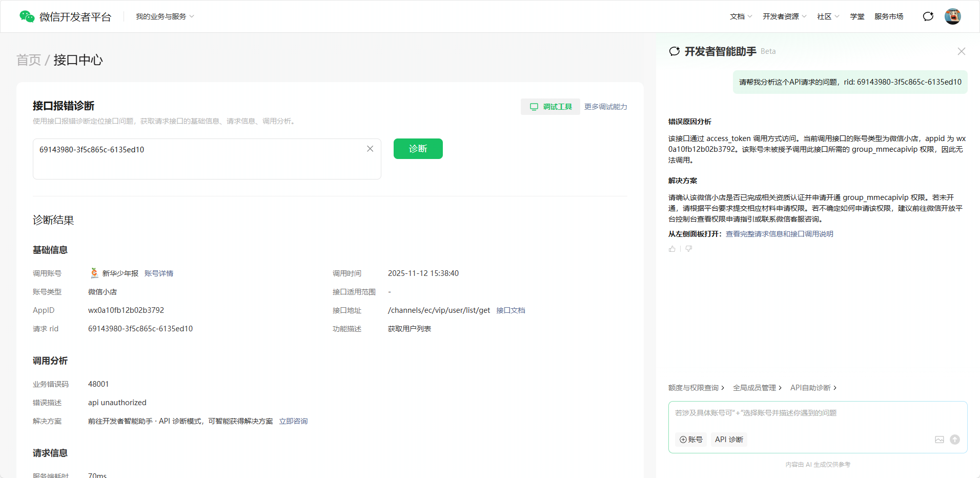Click the 调试工具 button
Image resolution: width=980 pixels, height=478 pixels.
click(x=550, y=107)
